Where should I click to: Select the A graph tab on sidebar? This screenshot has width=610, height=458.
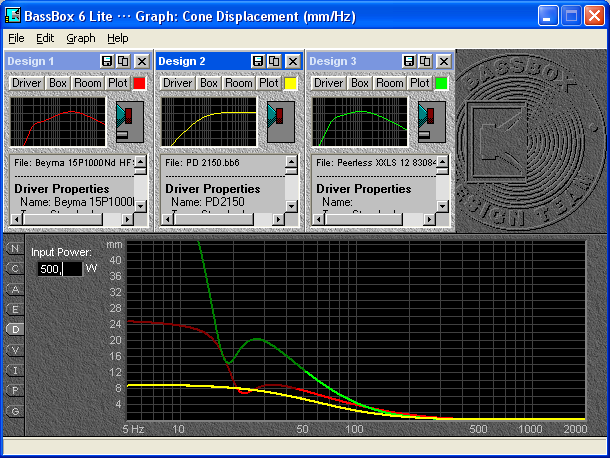pyautogui.click(x=15, y=289)
